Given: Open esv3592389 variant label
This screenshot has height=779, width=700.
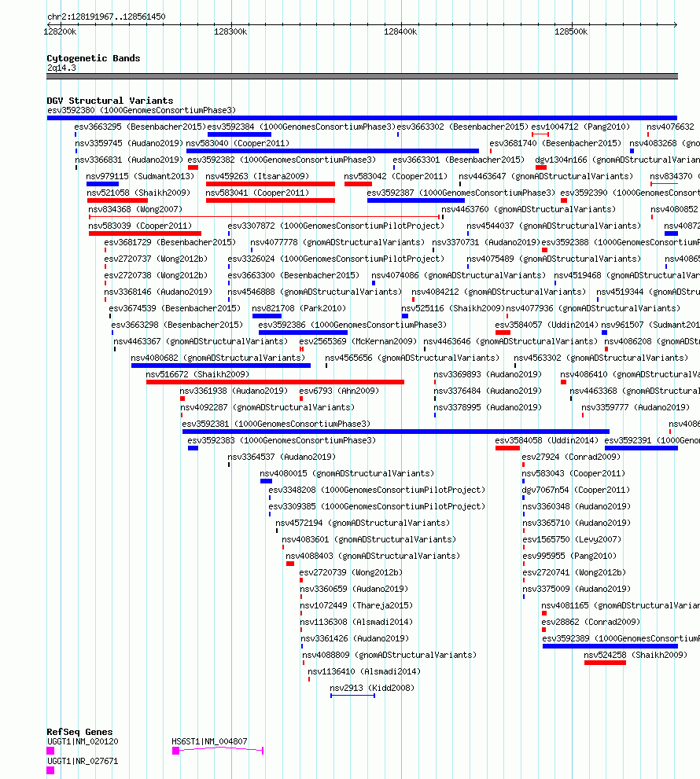Looking at the screenshot, I should click(x=621, y=638).
